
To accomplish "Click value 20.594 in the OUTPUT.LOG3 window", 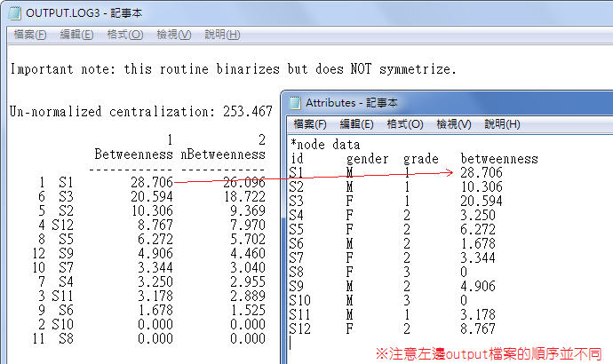I will (x=152, y=196).
